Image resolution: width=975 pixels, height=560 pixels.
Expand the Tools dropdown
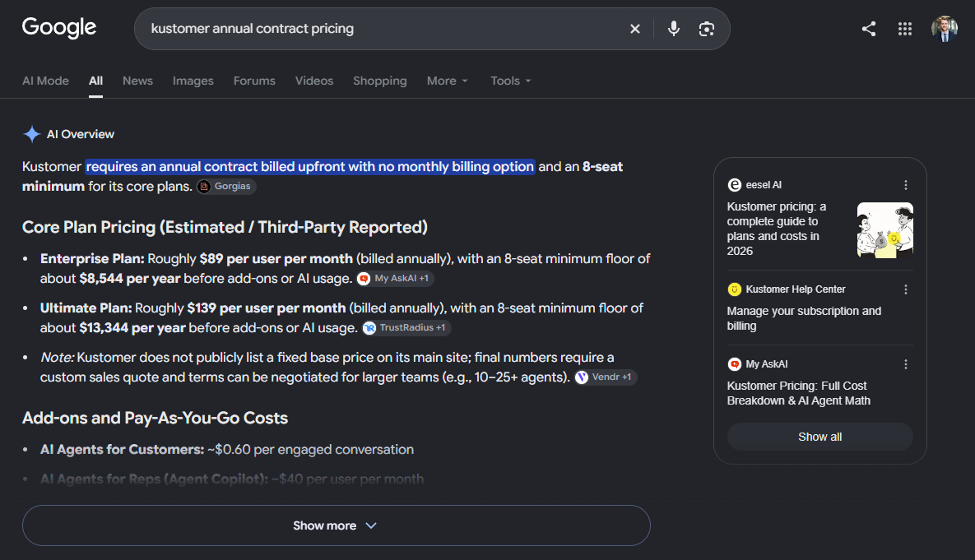[x=510, y=81]
